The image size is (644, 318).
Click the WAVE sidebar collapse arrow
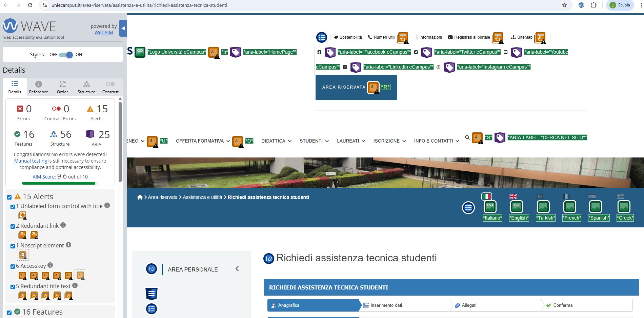pyautogui.click(x=123, y=29)
